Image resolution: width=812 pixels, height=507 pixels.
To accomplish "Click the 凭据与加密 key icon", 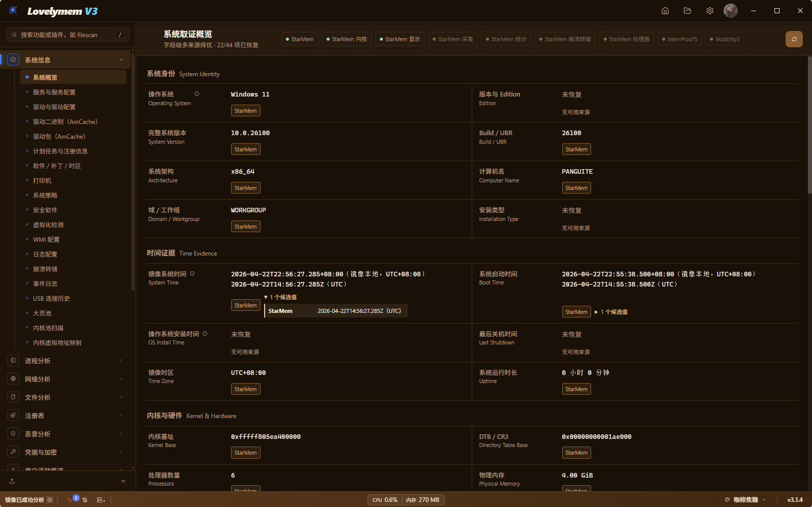I will click(x=13, y=452).
